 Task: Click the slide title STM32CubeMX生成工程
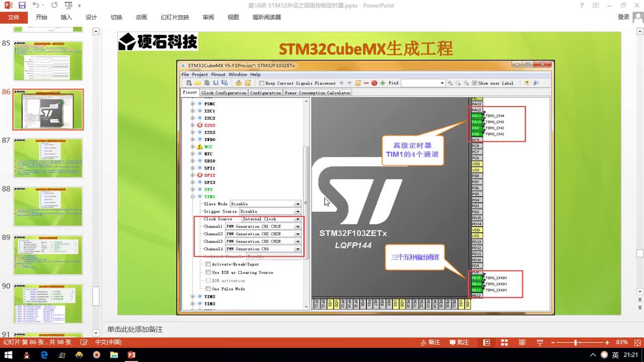366,49
